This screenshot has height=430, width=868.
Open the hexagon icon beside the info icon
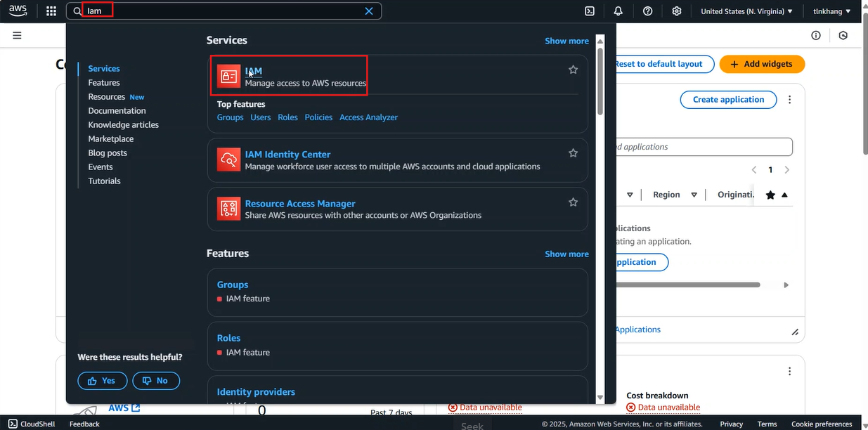point(843,35)
